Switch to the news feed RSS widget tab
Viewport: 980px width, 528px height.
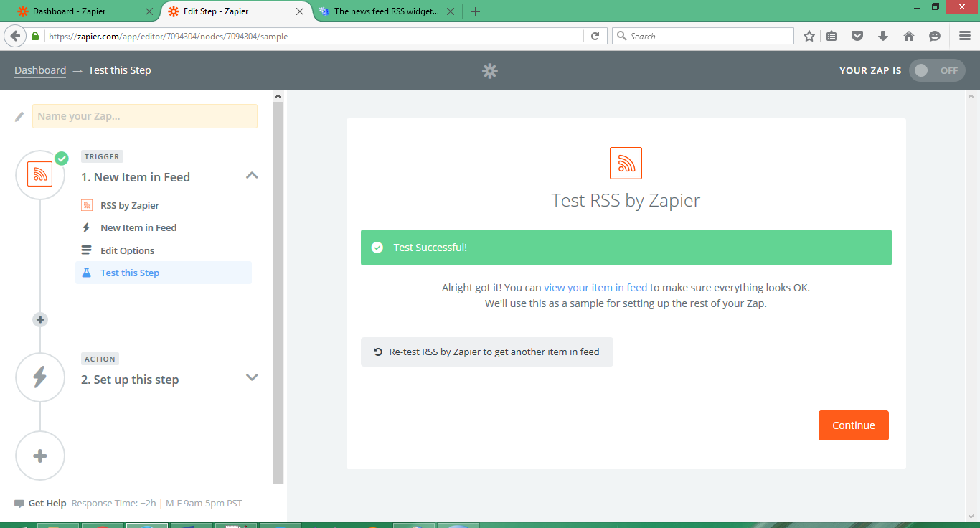pyautogui.click(x=387, y=11)
